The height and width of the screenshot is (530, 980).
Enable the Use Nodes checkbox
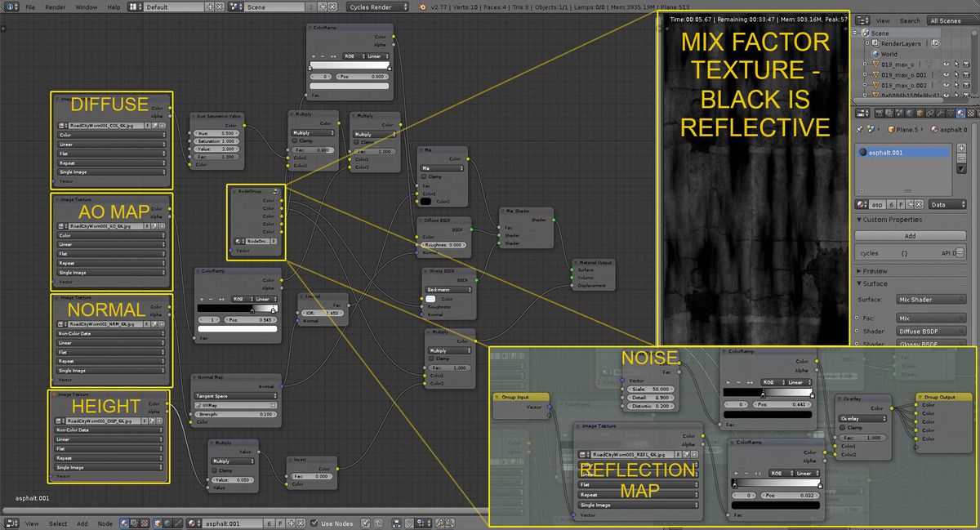[314, 523]
